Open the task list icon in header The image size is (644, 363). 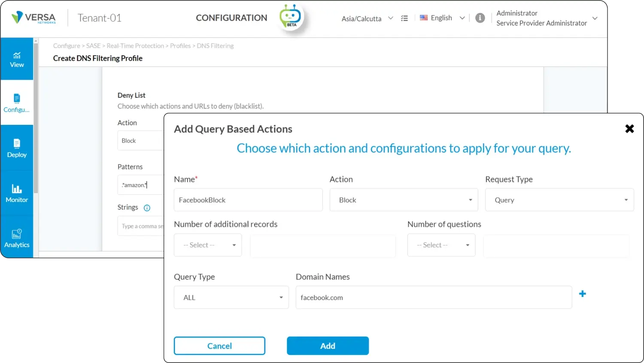404,18
